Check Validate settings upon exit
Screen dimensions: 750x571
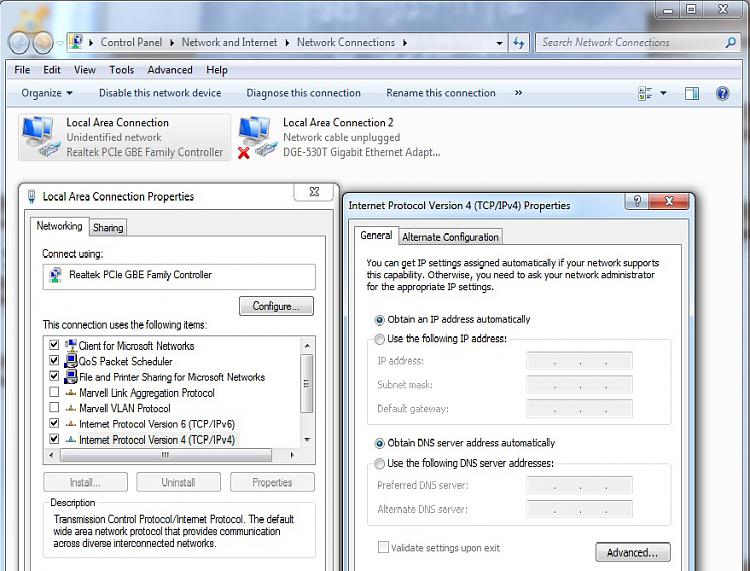pyautogui.click(x=383, y=547)
